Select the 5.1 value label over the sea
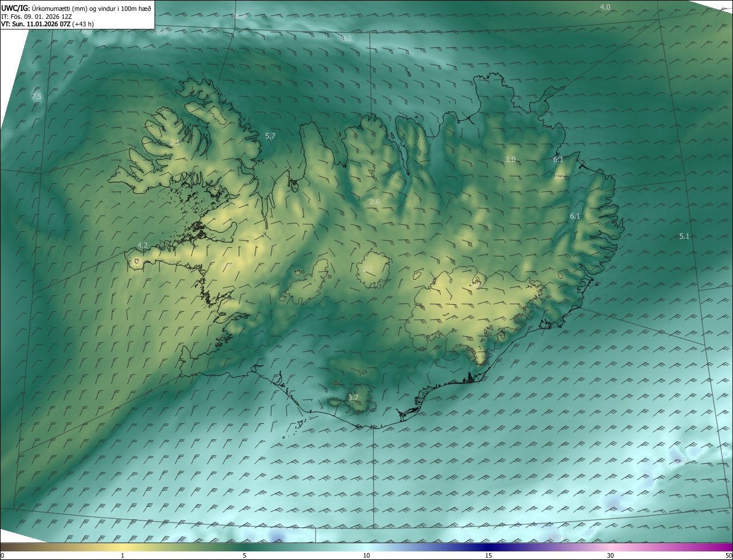The width and height of the screenshot is (733, 560). point(684,236)
